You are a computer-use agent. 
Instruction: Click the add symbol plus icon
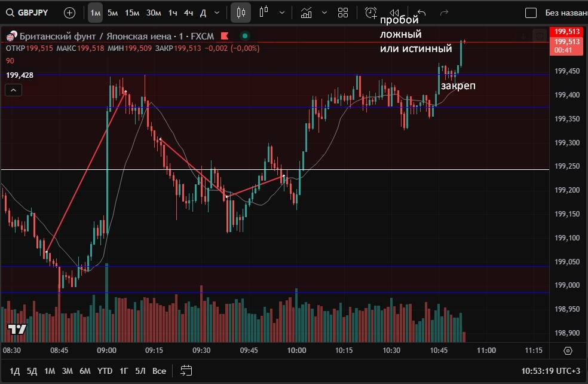coord(69,13)
